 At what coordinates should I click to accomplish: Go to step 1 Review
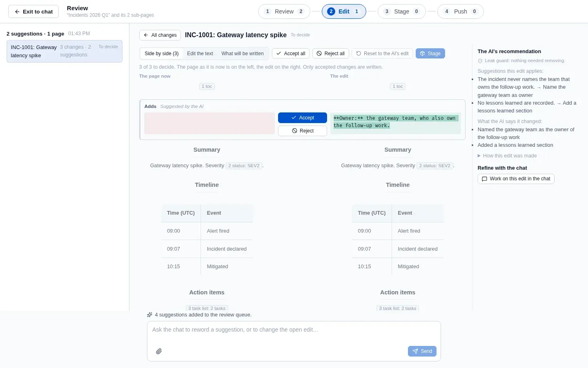pyautogui.click(x=284, y=11)
